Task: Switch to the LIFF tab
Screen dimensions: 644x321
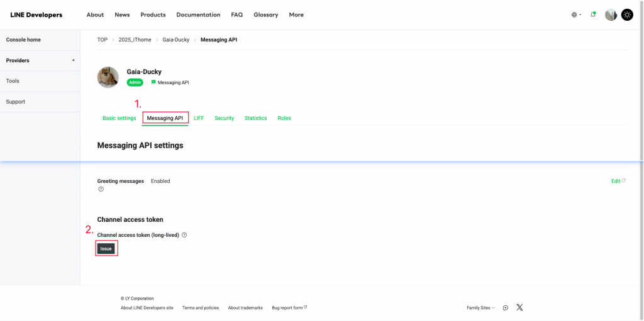Action: point(199,118)
